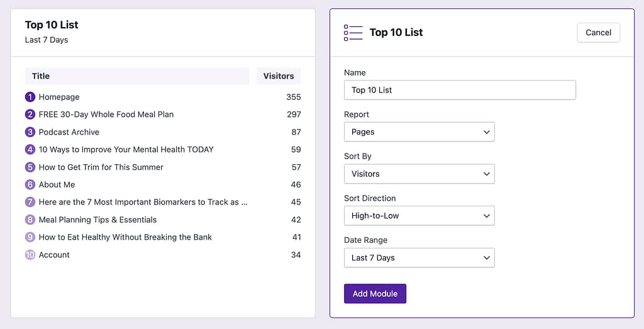Click Here are the 7 Most Important Biomarkers title
Image resolution: width=644 pixels, height=329 pixels.
pyautogui.click(x=143, y=202)
